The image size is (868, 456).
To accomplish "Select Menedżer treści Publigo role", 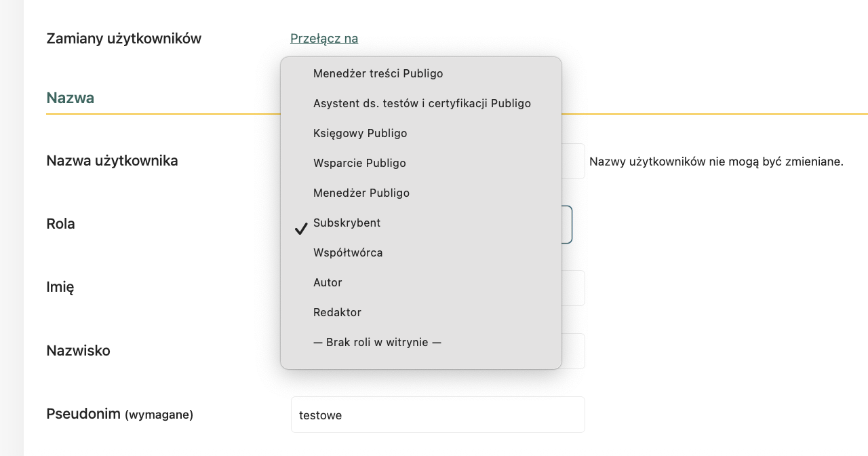I will click(x=378, y=73).
